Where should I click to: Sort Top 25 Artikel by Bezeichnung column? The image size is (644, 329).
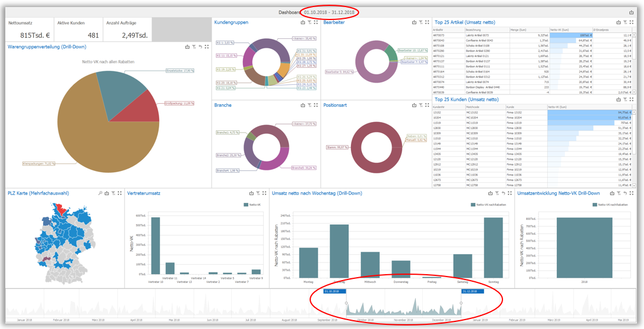click(x=487, y=30)
